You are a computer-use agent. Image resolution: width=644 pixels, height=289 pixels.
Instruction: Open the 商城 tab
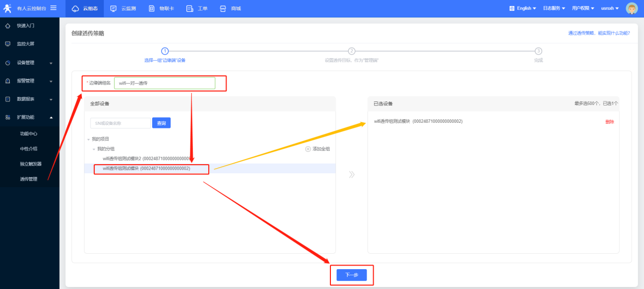[230, 9]
